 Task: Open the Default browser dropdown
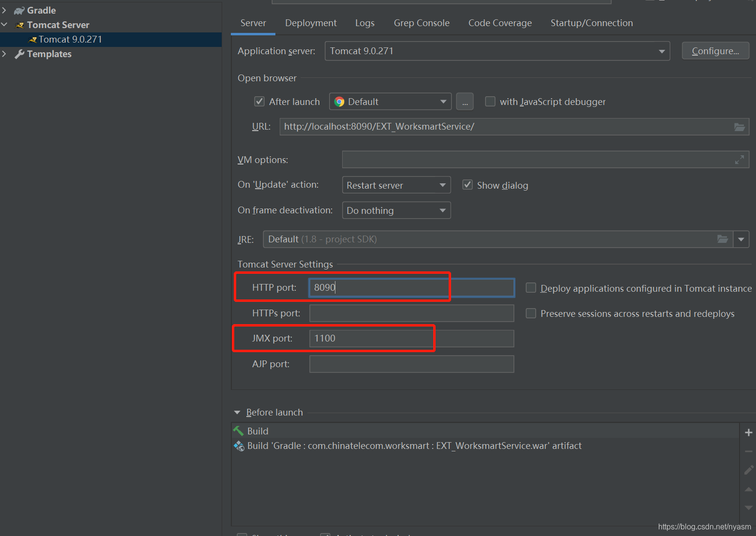click(390, 102)
